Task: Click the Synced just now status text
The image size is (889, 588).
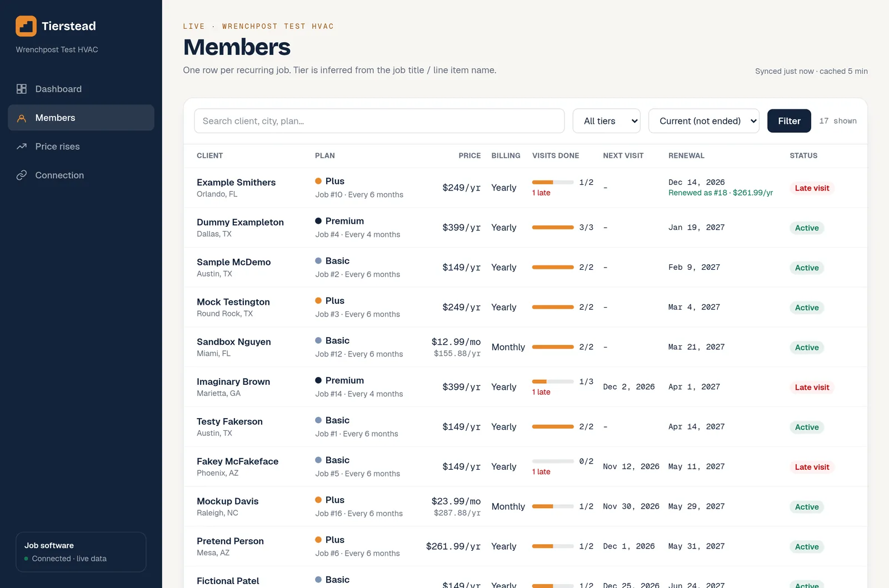Action: (x=811, y=71)
